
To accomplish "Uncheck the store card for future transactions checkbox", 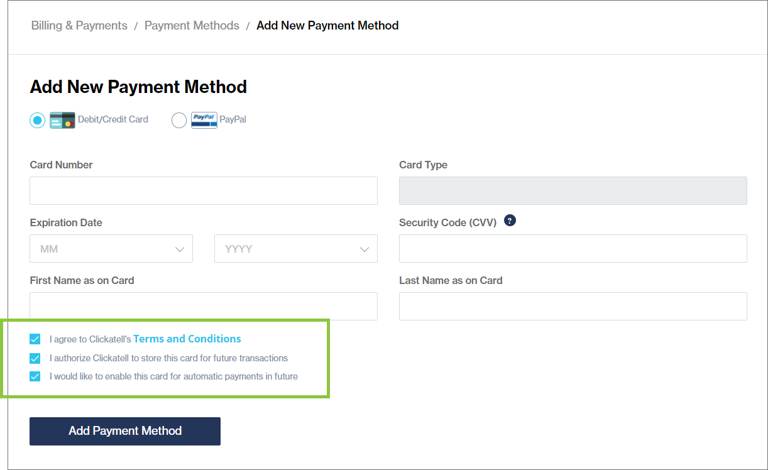I will (36, 358).
